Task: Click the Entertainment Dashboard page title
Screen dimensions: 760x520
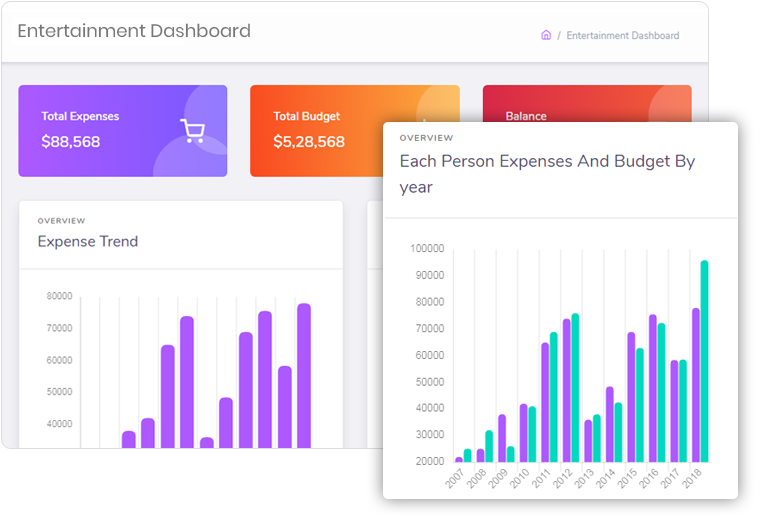Action: pos(134,31)
